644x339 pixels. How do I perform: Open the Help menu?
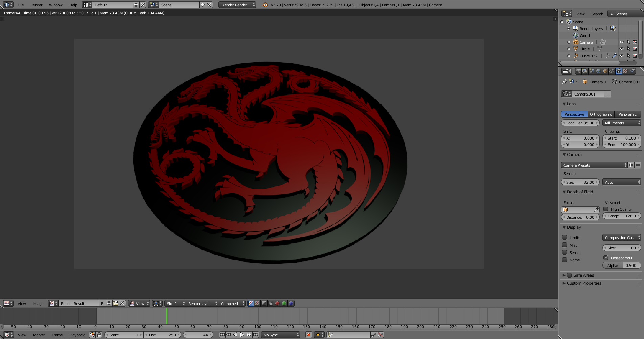click(73, 5)
